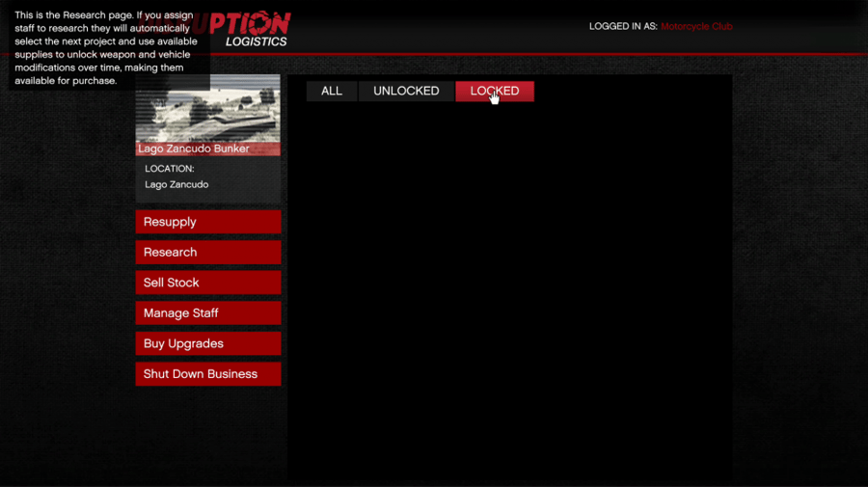Select the LOCKED research tab
The width and height of the screenshot is (868, 487).
(x=495, y=92)
